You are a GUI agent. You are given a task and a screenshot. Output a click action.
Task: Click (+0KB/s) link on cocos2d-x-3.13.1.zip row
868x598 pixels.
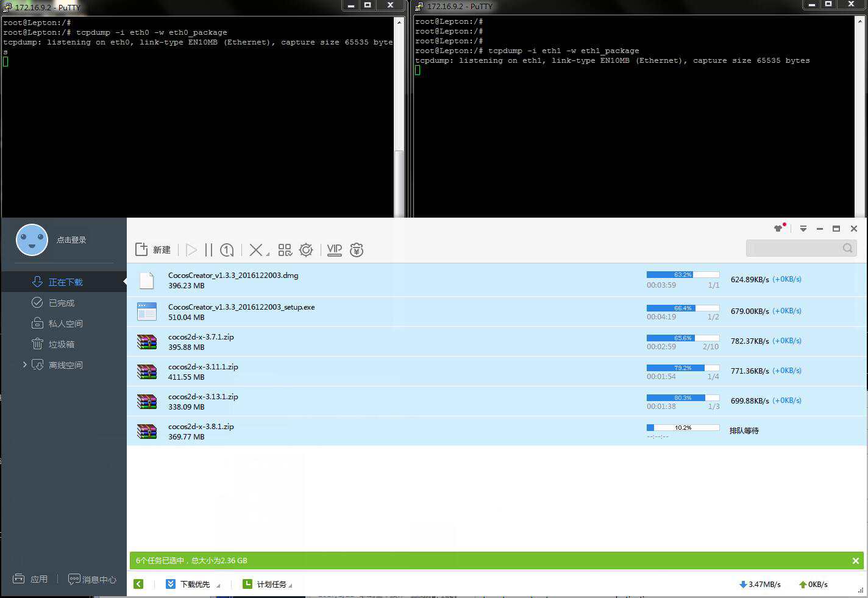pos(787,400)
